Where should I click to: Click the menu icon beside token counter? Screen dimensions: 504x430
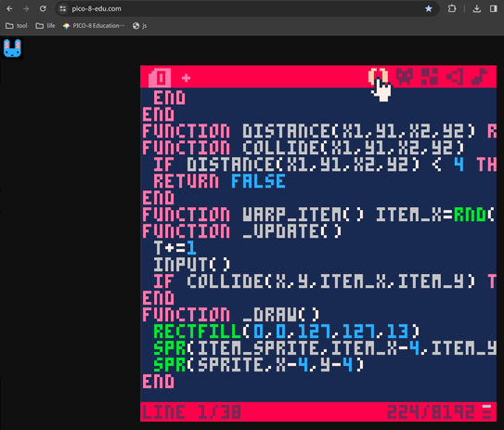click(x=486, y=411)
